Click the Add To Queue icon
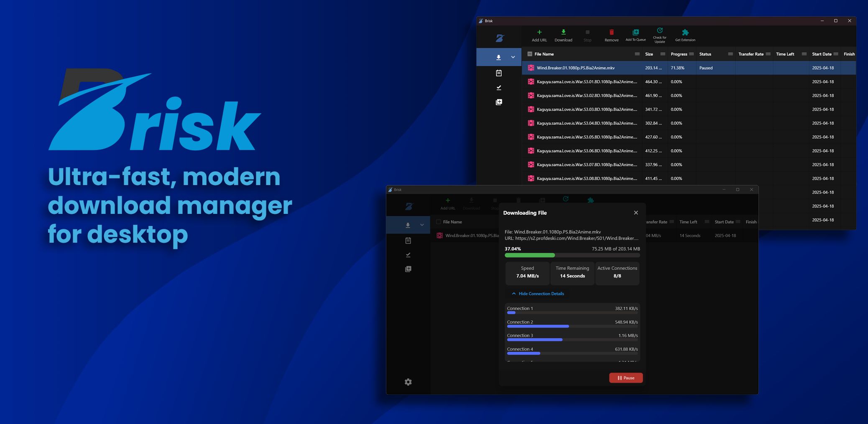The height and width of the screenshot is (424, 868). (636, 31)
